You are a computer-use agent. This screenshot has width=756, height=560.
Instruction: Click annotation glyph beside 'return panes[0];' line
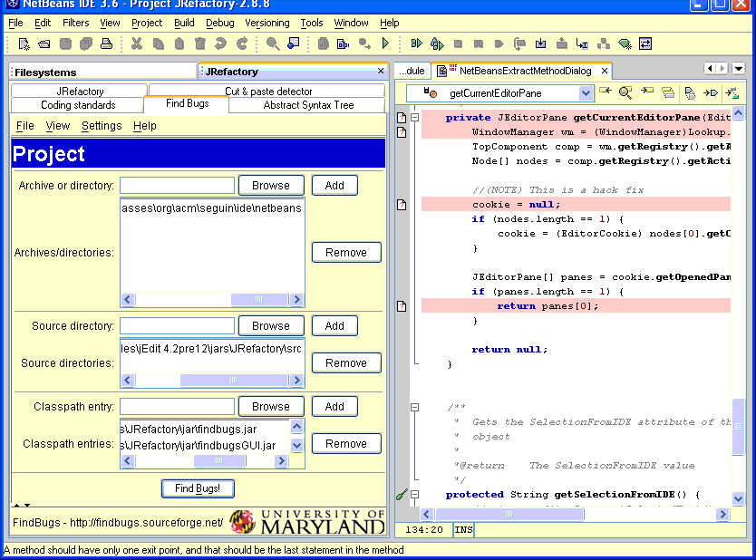pos(402,306)
